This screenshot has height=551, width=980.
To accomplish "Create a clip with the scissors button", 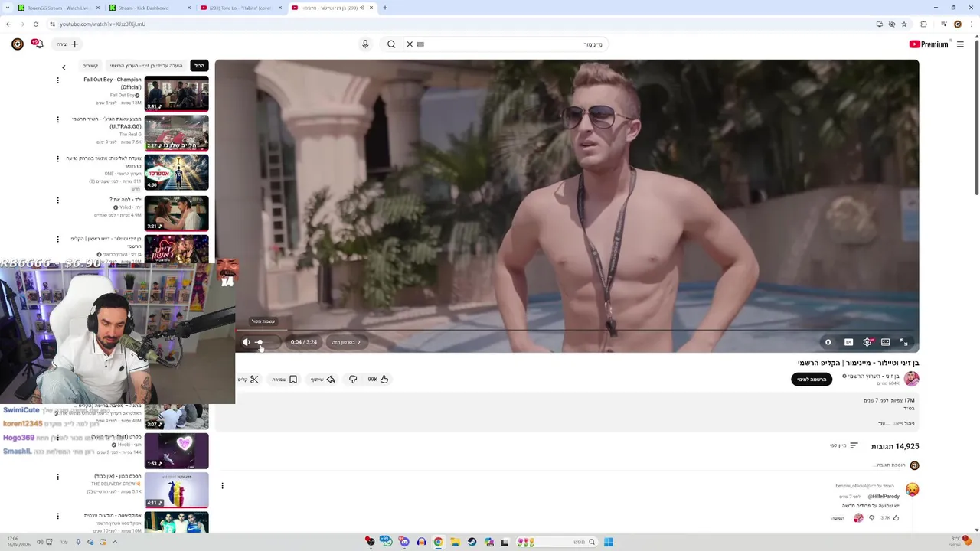I will [x=249, y=380].
